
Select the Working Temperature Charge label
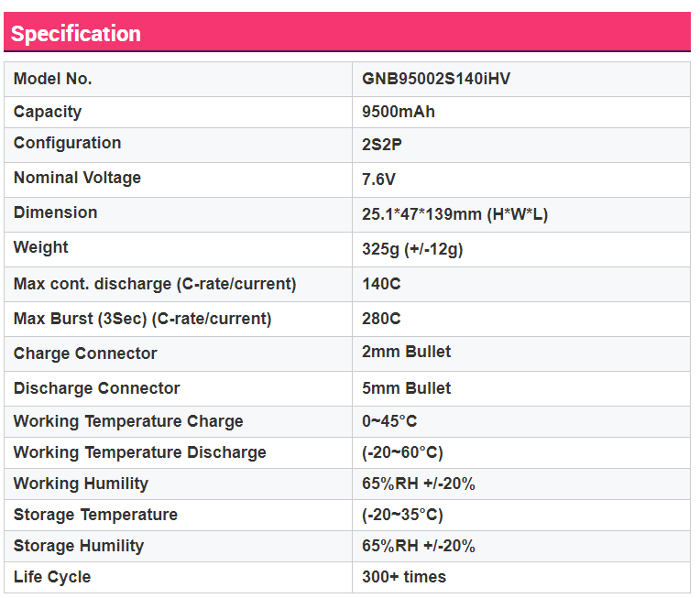point(128,422)
